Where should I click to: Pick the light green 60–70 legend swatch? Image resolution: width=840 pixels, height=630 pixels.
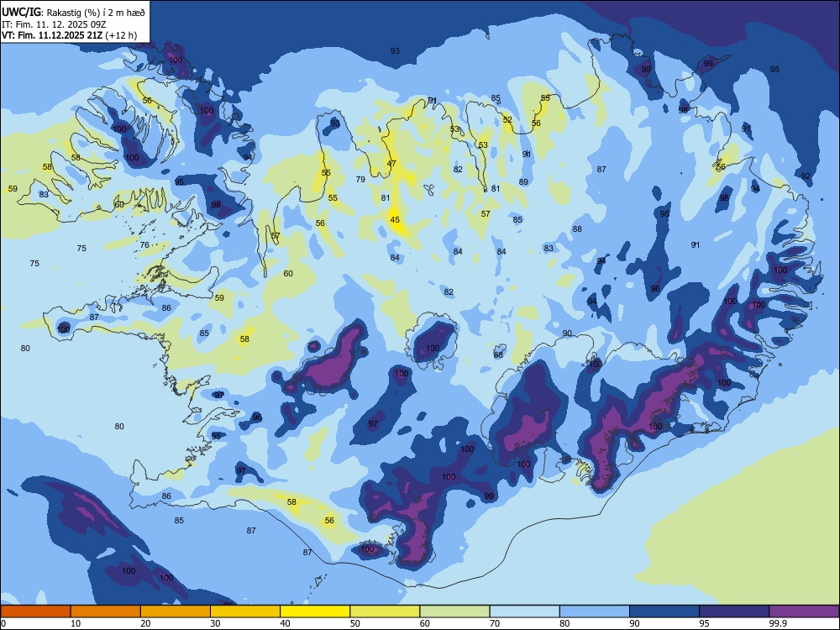pos(454,612)
